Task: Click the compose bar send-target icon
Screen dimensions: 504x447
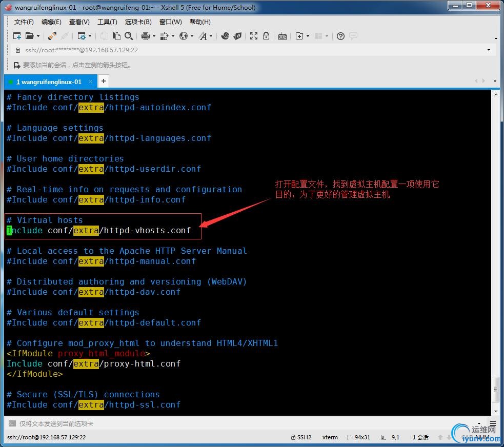Action: (12, 423)
